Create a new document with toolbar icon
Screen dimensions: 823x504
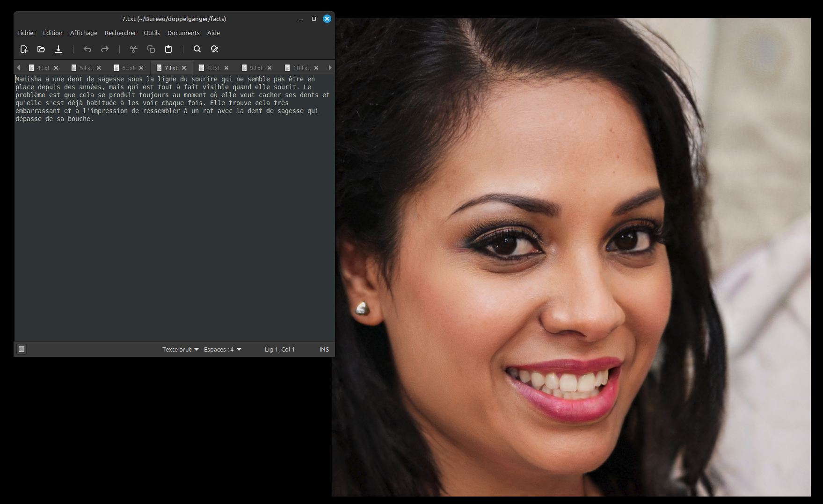click(24, 49)
